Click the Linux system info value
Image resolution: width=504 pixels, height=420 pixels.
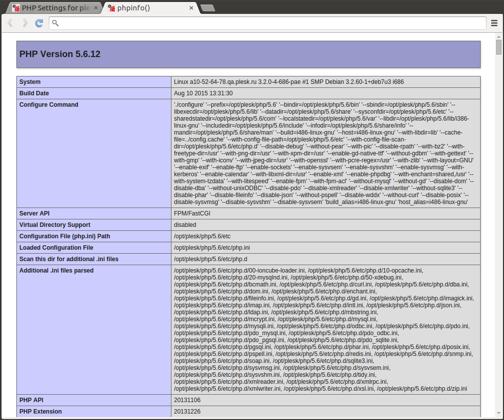point(289,82)
